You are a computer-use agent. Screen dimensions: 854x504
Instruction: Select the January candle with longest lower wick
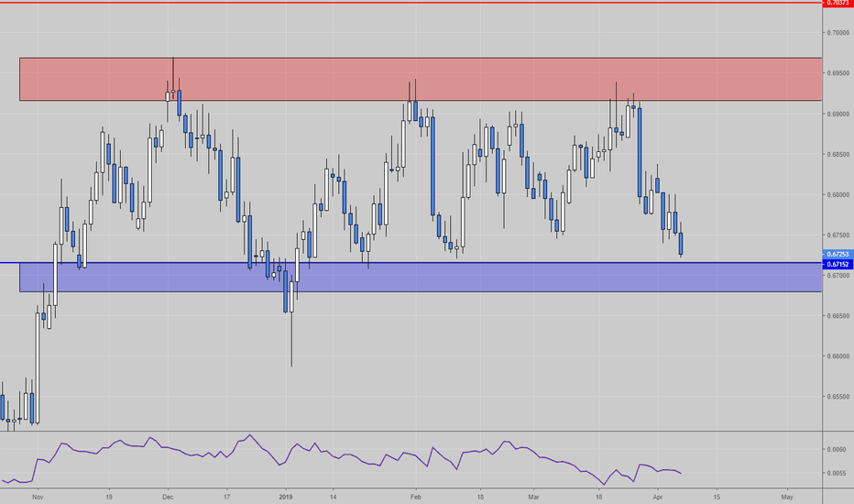pyautogui.click(x=292, y=297)
